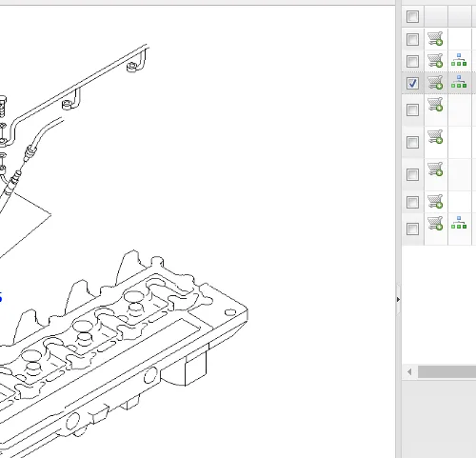Add the checked row's part to cart
Viewport: 476px width, 458px height.
pos(435,83)
